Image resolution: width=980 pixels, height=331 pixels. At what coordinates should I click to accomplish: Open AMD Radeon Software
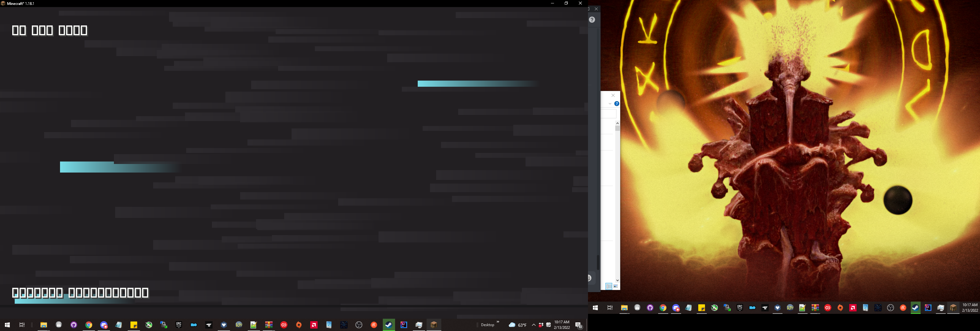[x=314, y=325]
